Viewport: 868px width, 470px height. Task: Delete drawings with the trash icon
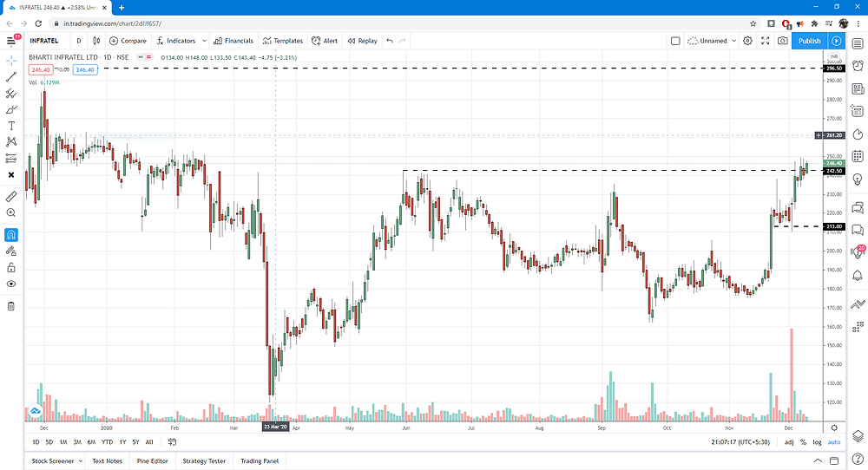coord(11,306)
